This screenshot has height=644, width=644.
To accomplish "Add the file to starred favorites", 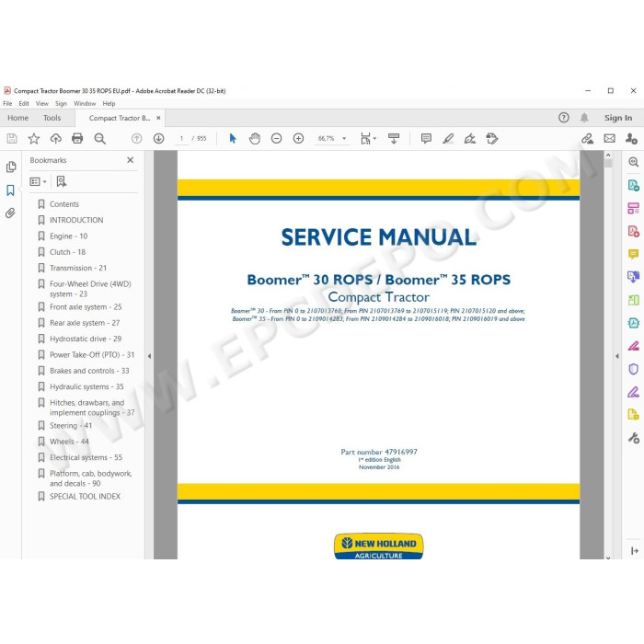I will coord(34,138).
